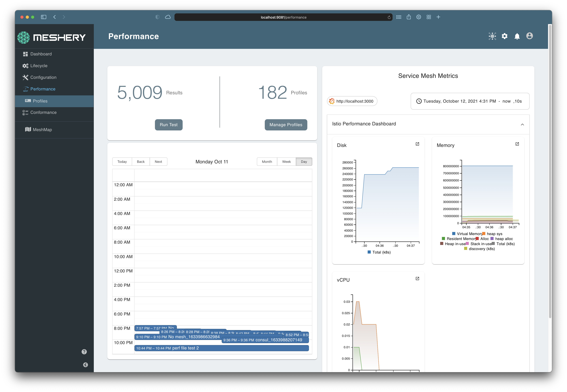Select the Day calendar view

(304, 162)
